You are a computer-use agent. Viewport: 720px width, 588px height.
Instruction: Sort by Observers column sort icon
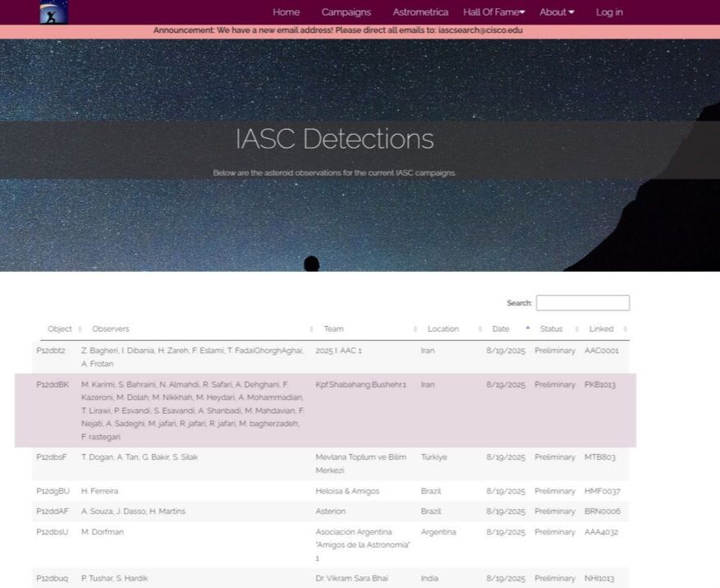coord(311,329)
